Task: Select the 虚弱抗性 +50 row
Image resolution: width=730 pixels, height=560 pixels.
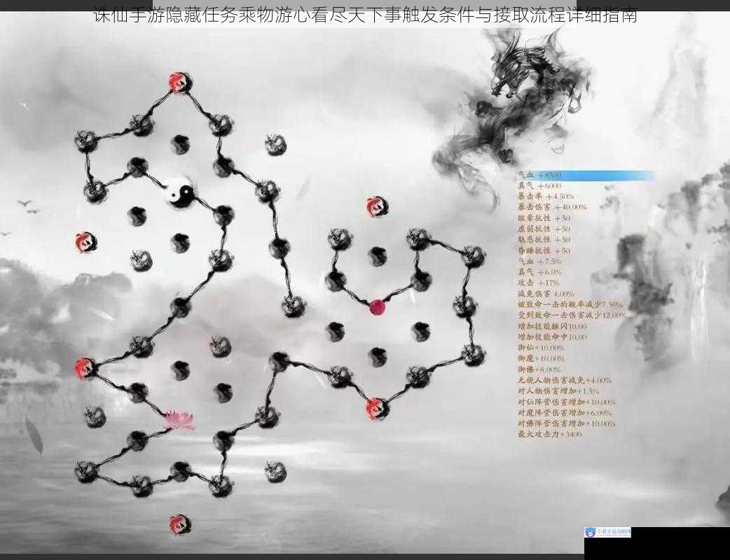Action: coord(544,229)
